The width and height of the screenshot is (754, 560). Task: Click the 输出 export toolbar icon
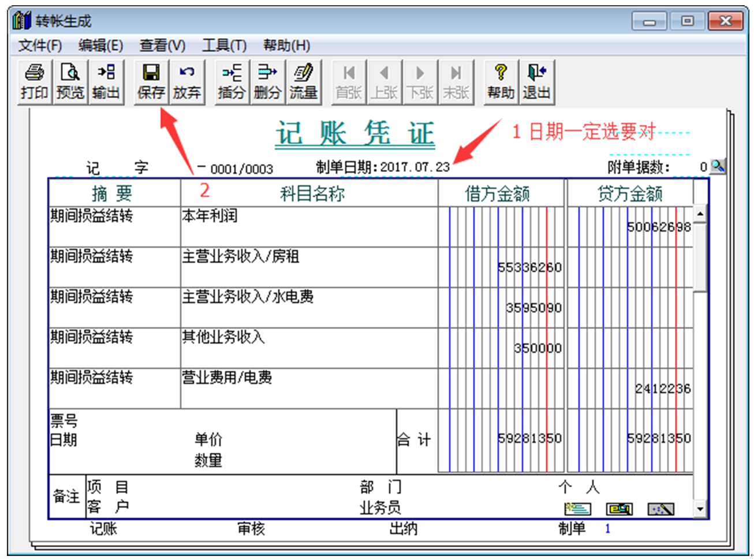coord(106,81)
